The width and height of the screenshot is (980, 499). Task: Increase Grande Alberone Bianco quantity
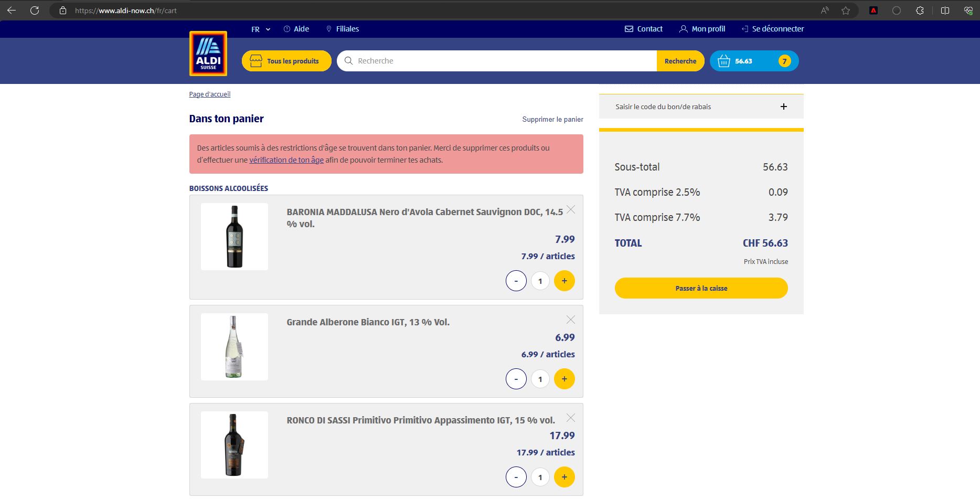pyautogui.click(x=564, y=379)
